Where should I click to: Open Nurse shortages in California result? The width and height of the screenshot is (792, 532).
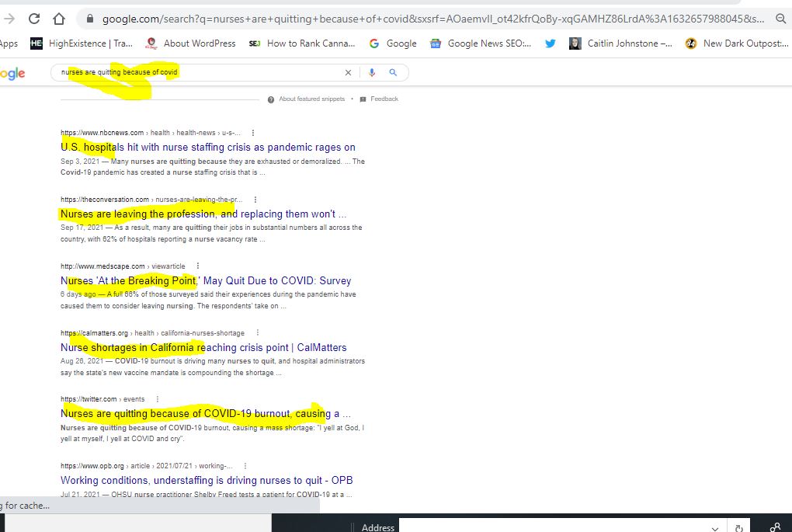[203, 347]
